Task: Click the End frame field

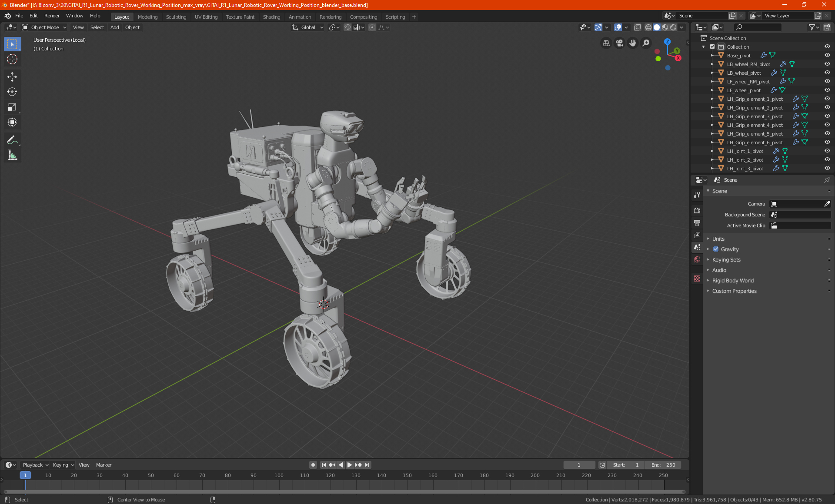Action: coord(663,465)
